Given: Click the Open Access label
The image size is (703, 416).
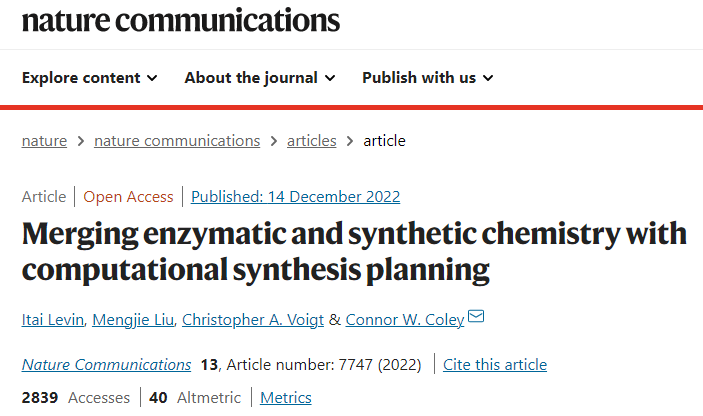Looking at the screenshot, I should 128,197.
